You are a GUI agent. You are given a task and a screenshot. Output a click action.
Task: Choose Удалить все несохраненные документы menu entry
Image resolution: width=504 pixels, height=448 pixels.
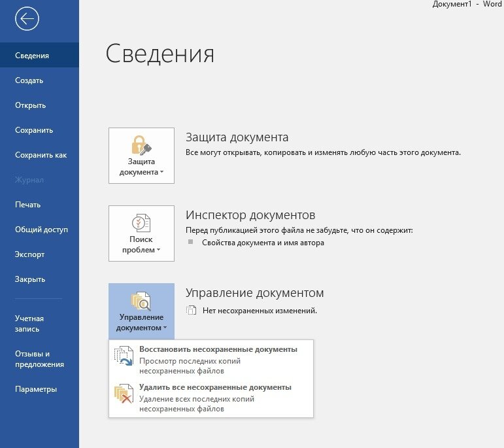click(x=211, y=398)
